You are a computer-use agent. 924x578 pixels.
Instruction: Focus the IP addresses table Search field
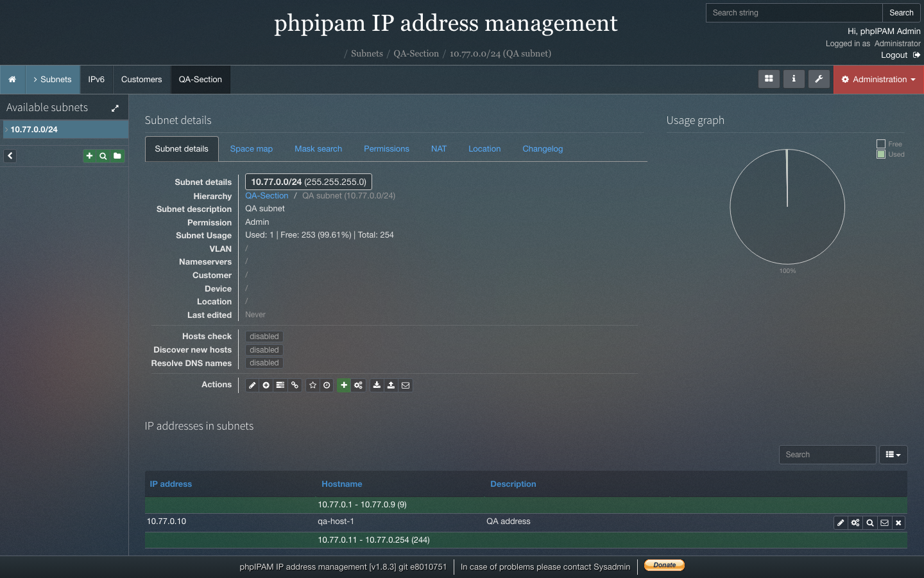[x=828, y=455]
